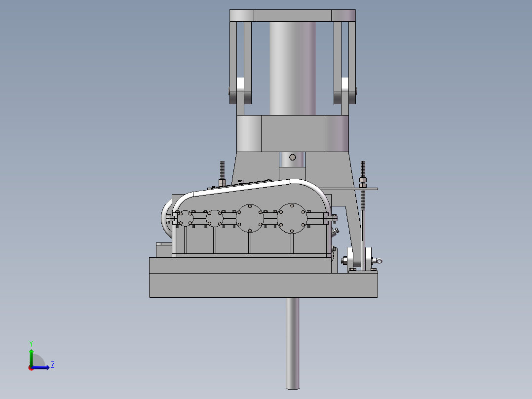This screenshot has width=532, height=399.
Task: Select the left threaded rod above the gearbox
Action: tap(222, 173)
